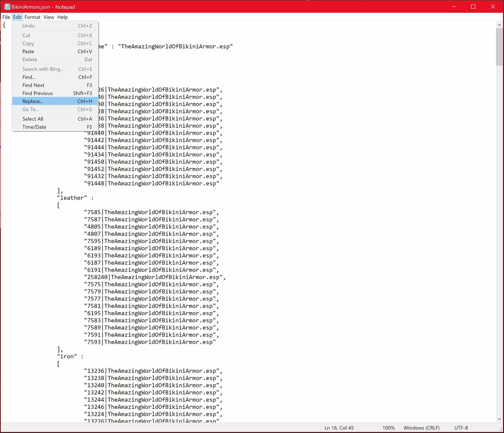Click the vertical scrollbar thumb
Screen dimensions: 504x433
click(x=499, y=47)
